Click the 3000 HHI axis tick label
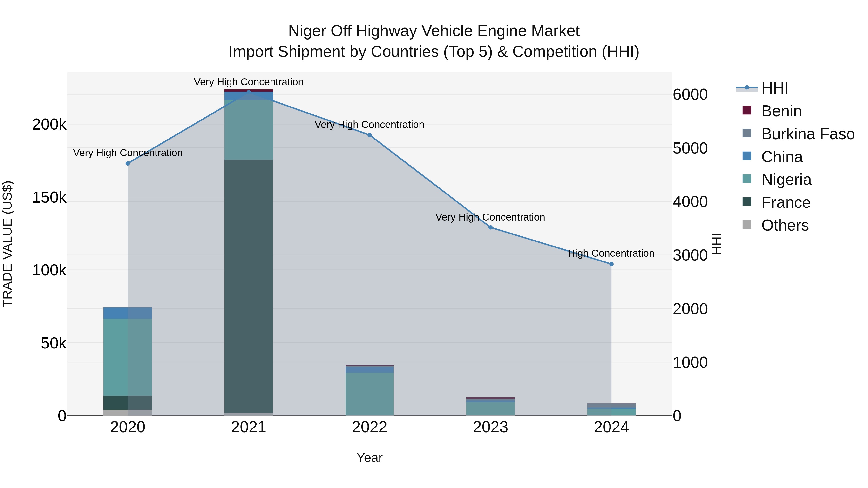Image resolution: width=868 pixels, height=488 pixels. tap(691, 255)
